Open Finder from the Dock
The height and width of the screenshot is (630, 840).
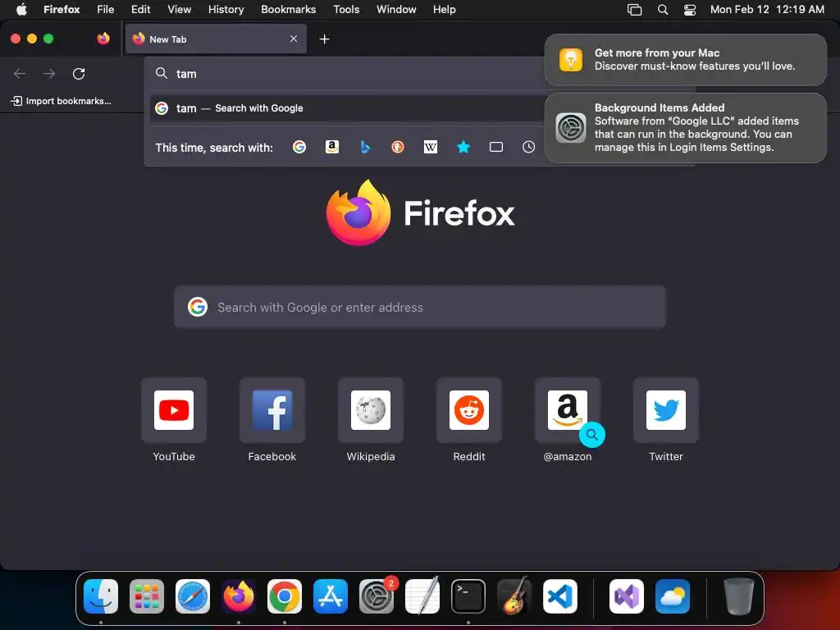pos(101,596)
